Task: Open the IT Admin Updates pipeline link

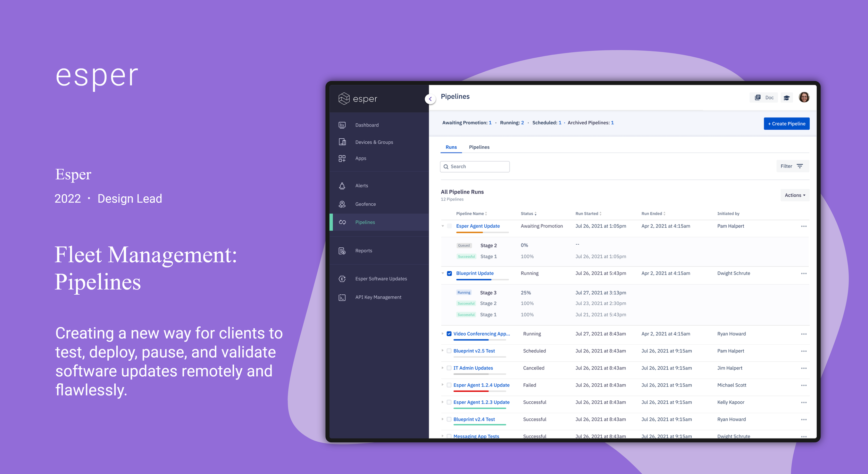Action: click(473, 368)
